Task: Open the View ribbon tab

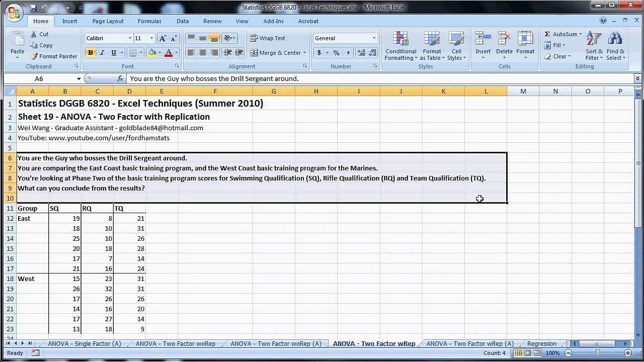Action: [x=242, y=21]
